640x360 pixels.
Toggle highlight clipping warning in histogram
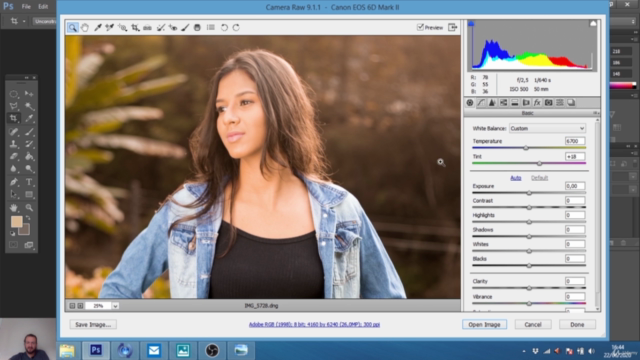pos(593,24)
